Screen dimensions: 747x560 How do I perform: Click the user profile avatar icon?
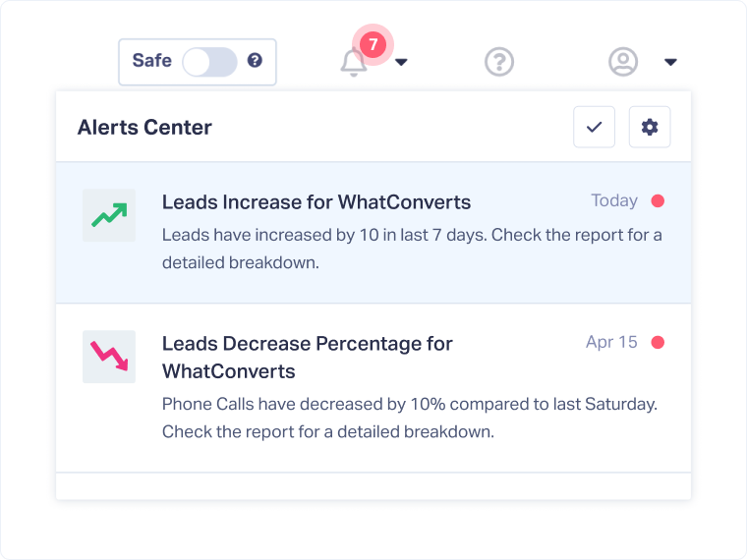pyautogui.click(x=623, y=62)
